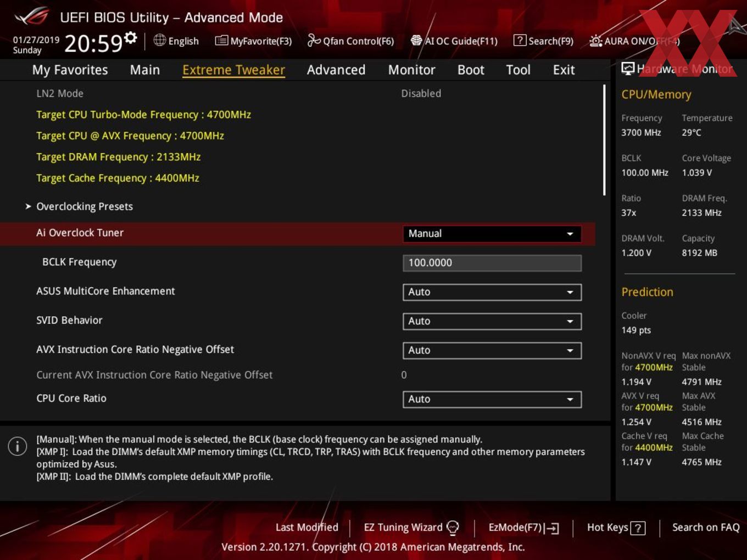Click the CPU Core Ratio label
This screenshot has height=560, width=747.
pos(71,398)
